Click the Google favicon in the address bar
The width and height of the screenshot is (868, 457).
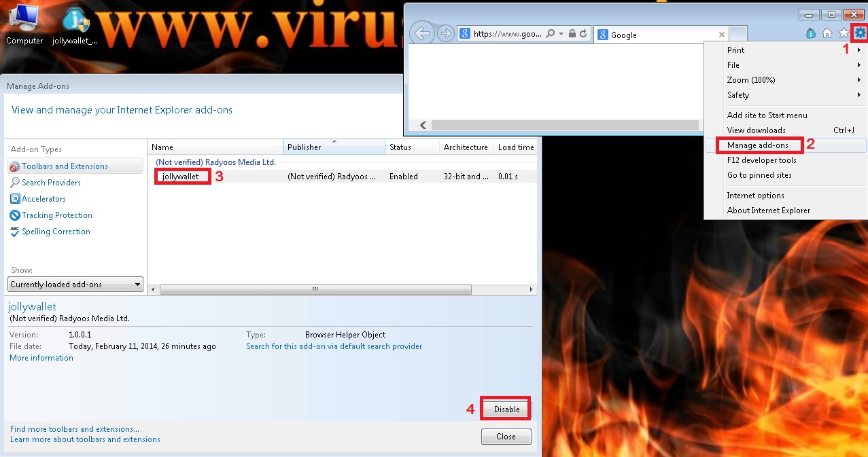[x=465, y=33]
